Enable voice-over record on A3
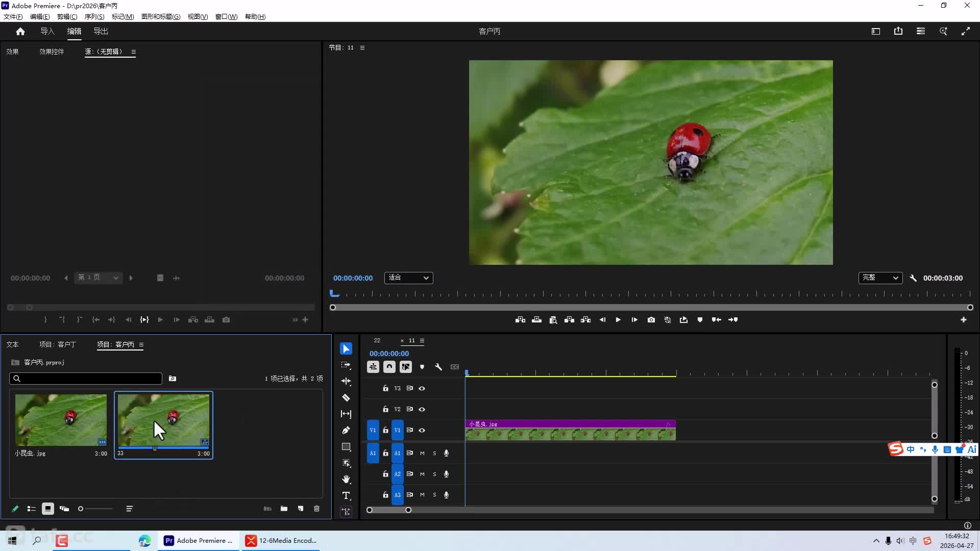Image resolution: width=980 pixels, height=551 pixels. [447, 495]
